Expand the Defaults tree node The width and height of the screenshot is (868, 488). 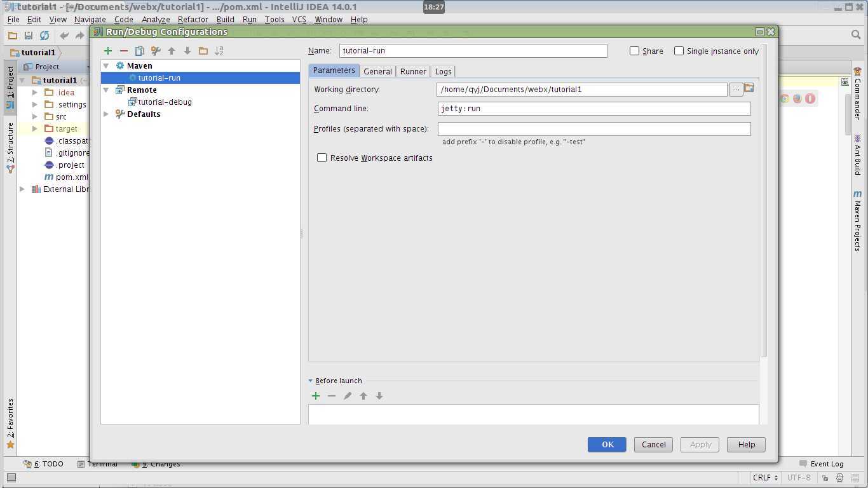(106, 114)
